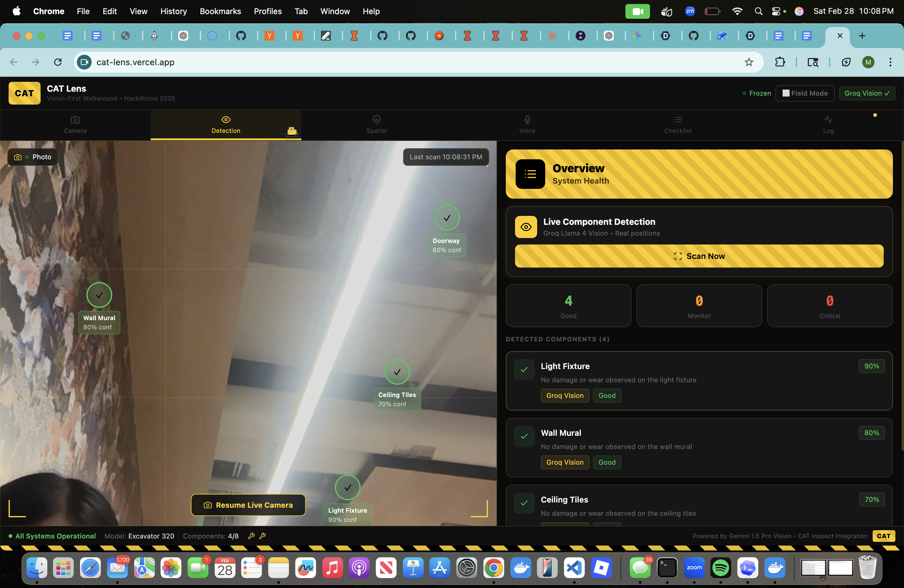The width and height of the screenshot is (904, 588).
Task: Click the wrench icon in status bar
Action: (x=251, y=536)
